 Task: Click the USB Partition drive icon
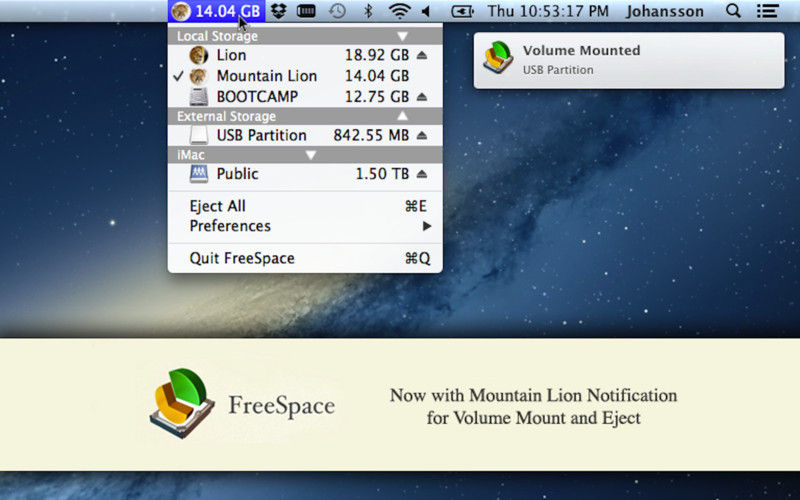[x=198, y=135]
